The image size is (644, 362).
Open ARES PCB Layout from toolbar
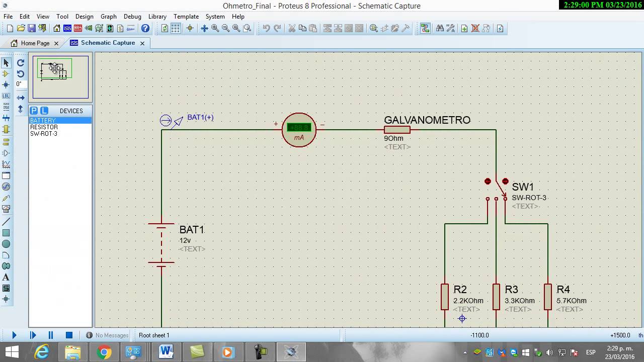point(78,28)
